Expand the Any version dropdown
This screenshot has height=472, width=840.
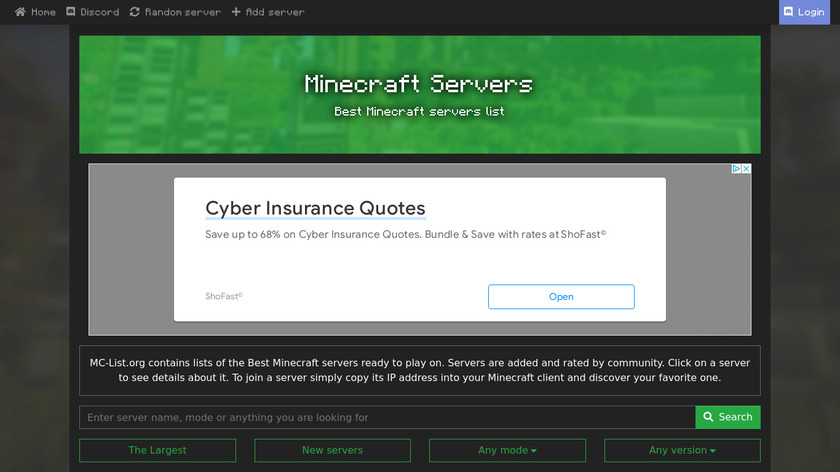(x=682, y=451)
